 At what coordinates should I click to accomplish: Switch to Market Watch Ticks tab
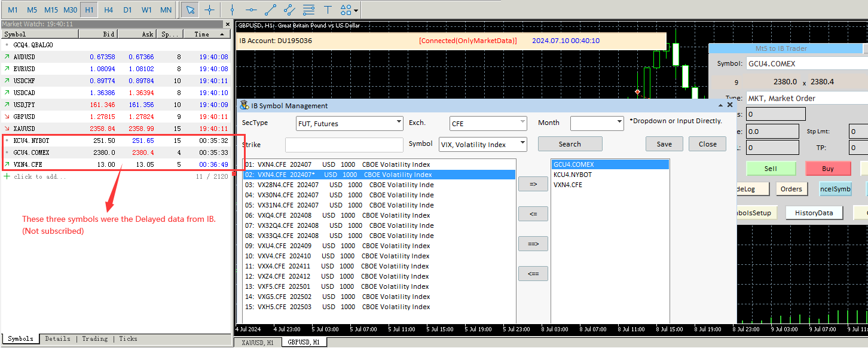click(x=128, y=339)
